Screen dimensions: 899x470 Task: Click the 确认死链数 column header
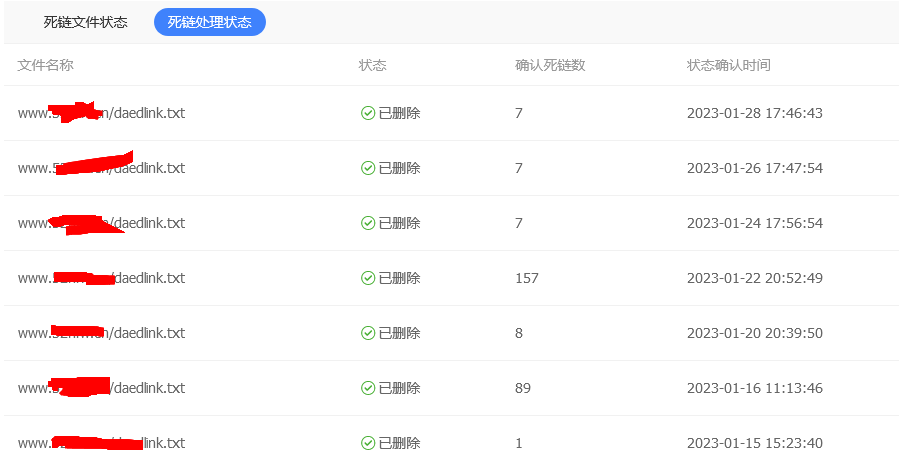550,65
